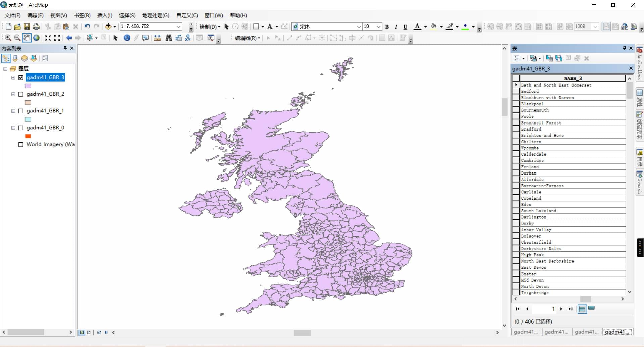Screen dimensions: 644x347
Task: Click the Full Extent globe icon
Action: click(x=36, y=38)
